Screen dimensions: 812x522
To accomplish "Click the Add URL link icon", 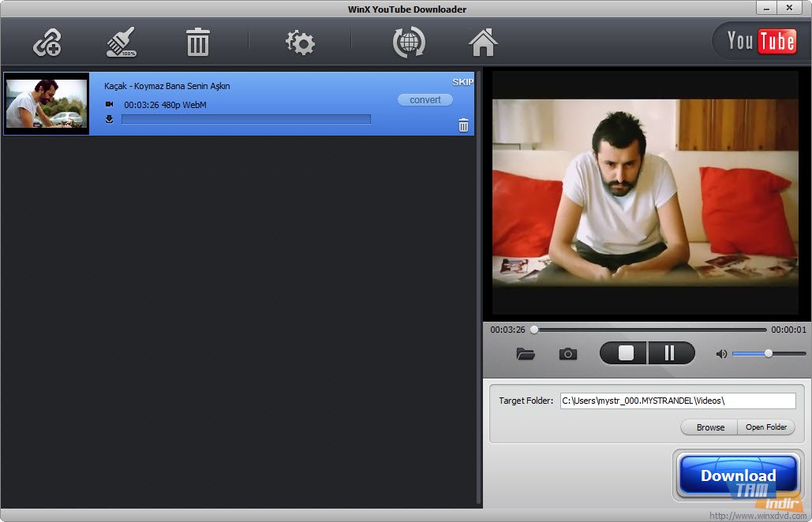I will [x=47, y=43].
